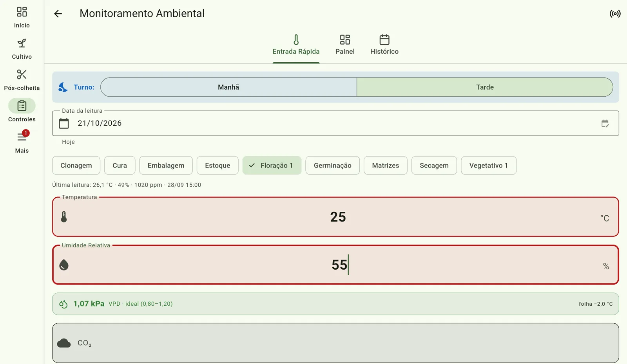Image resolution: width=627 pixels, height=364 pixels.
Task: Open Pós-colheita scissors section
Action: point(22,80)
